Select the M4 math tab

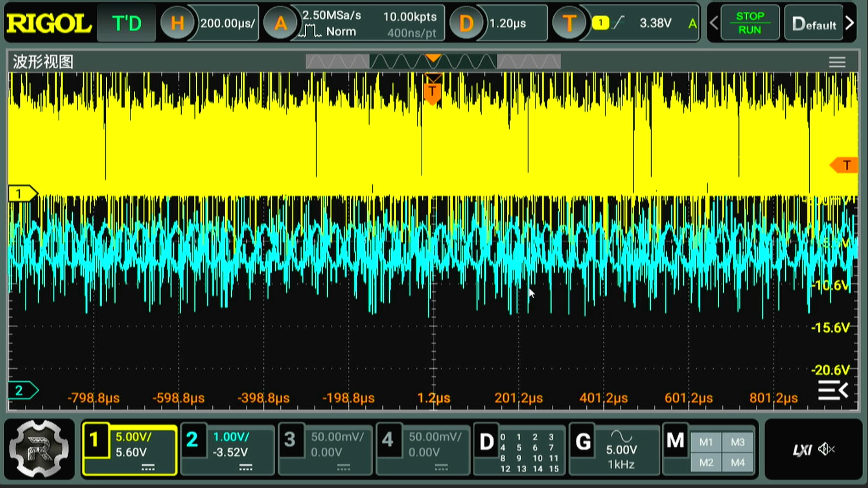click(738, 462)
